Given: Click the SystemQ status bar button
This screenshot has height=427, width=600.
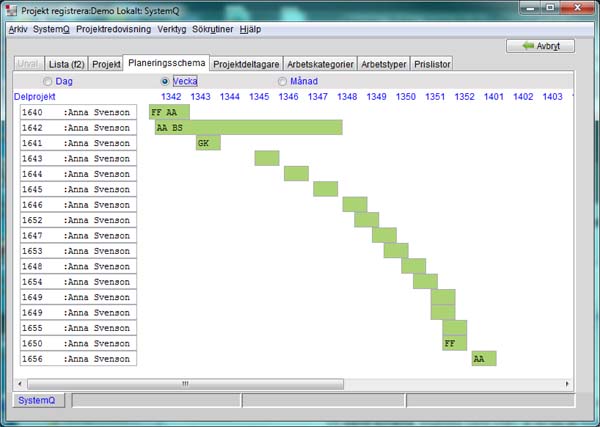Looking at the screenshot, I should click(x=37, y=401).
